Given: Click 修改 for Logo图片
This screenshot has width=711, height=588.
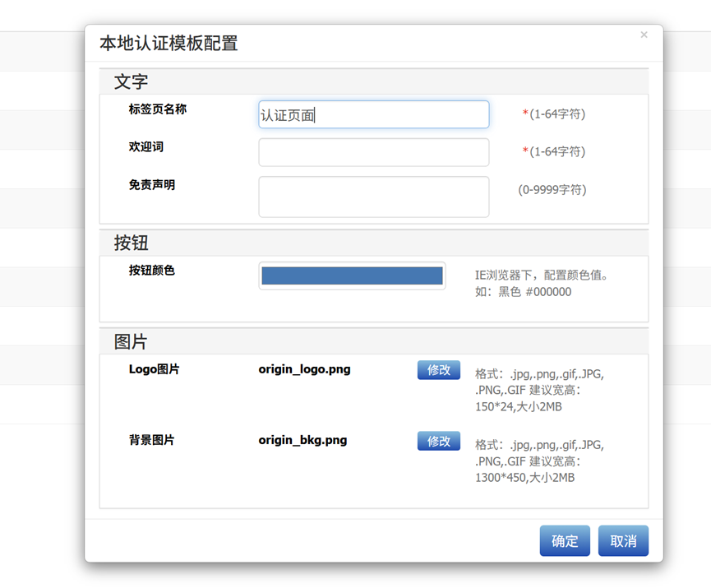Looking at the screenshot, I should coord(438,370).
